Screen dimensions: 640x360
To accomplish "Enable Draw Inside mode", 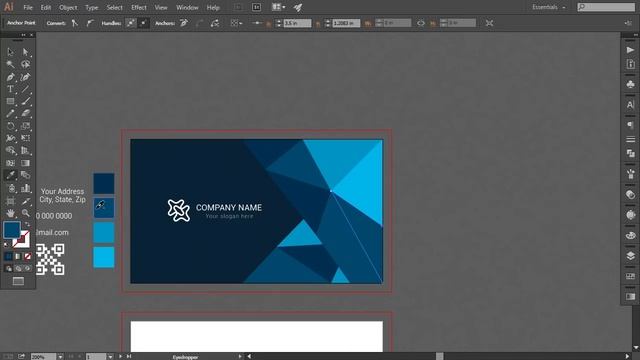I will tap(27, 268).
